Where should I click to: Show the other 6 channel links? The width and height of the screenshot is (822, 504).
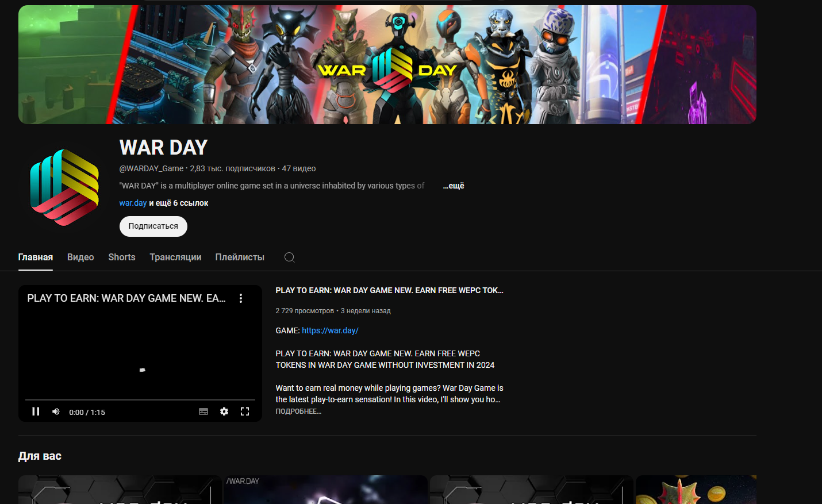coord(179,203)
